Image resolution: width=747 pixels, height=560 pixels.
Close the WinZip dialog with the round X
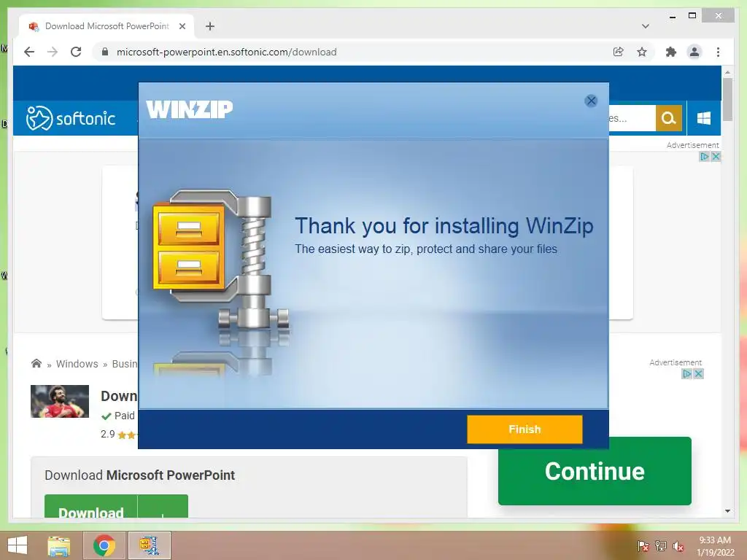591,101
